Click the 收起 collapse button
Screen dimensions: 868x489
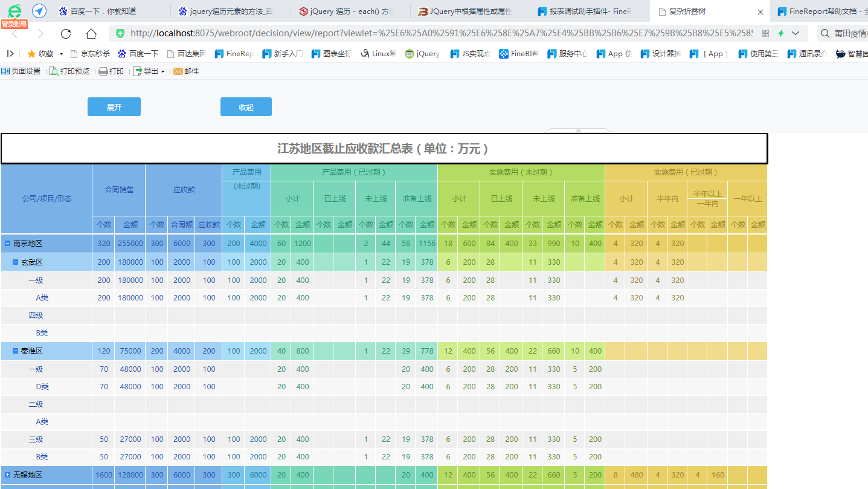246,107
